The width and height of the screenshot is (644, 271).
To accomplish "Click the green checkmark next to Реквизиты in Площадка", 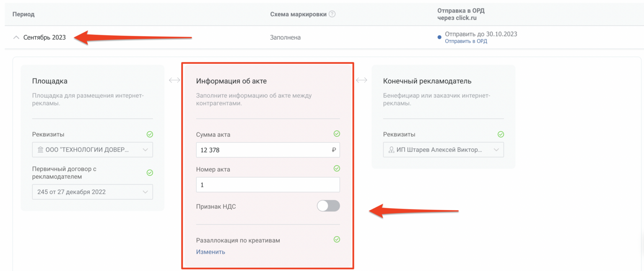I will coord(150,134).
